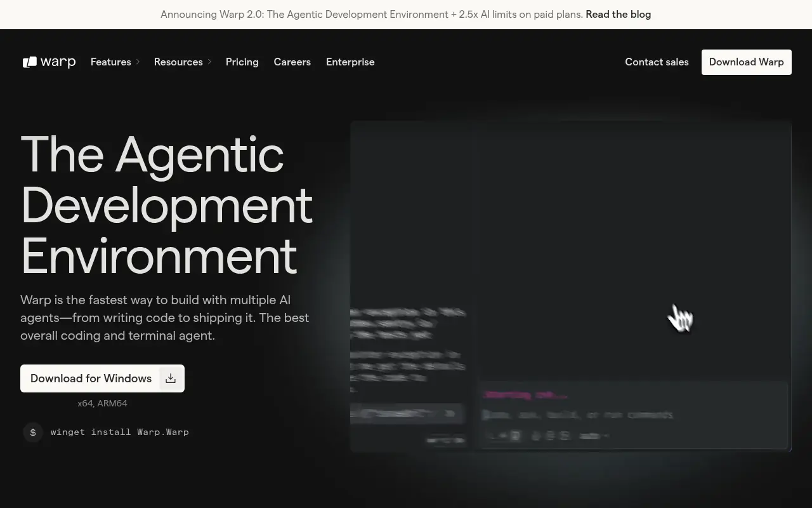Image resolution: width=812 pixels, height=508 pixels.
Task: Click the x64, ARM64 architecture text
Action: [x=102, y=403]
